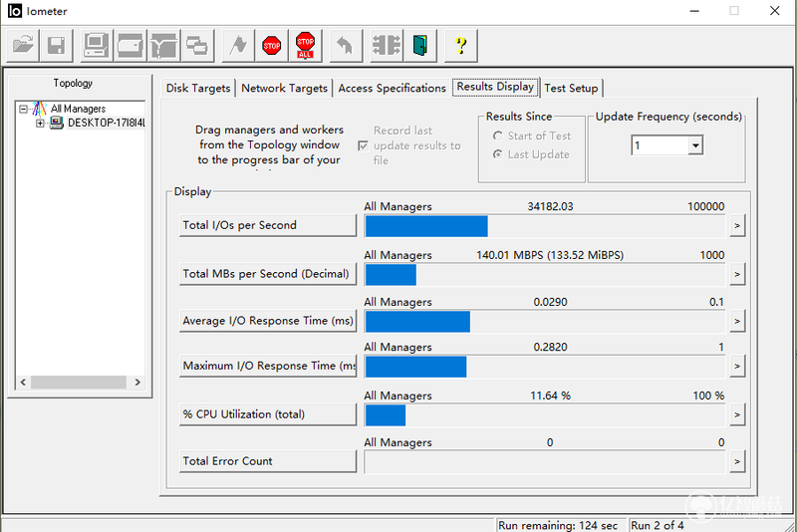Select the Last Update radio button
Screen dimensions: 797x532
tap(497, 154)
